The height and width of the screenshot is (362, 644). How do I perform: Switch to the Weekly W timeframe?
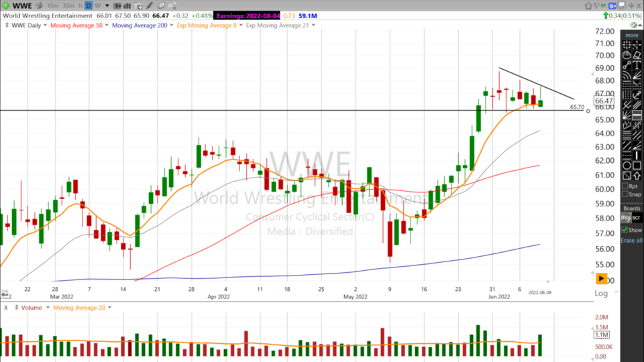pos(98,6)
